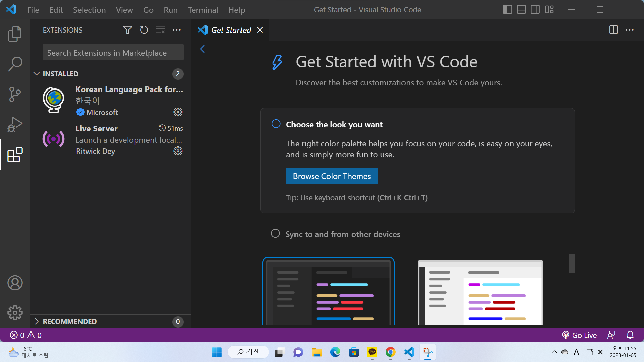The image size is (644, 362).
Task: Open the weather widget on taskbar
Action: (x=28, y=352)
